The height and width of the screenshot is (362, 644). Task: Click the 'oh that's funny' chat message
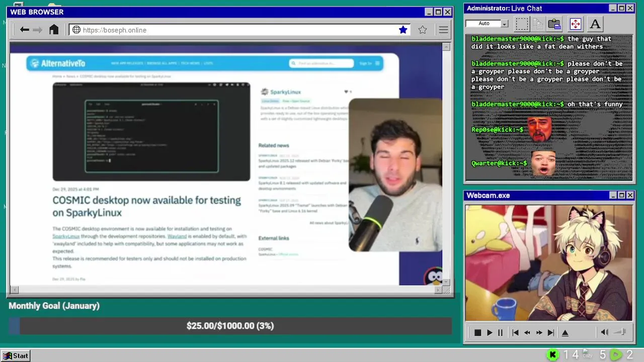tap(595, 104)
